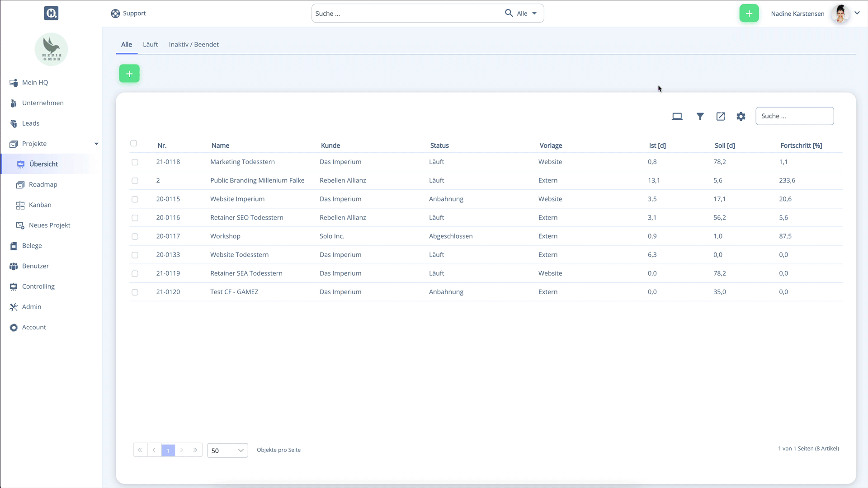Sort by the Status column header

(x=439, y=145)
